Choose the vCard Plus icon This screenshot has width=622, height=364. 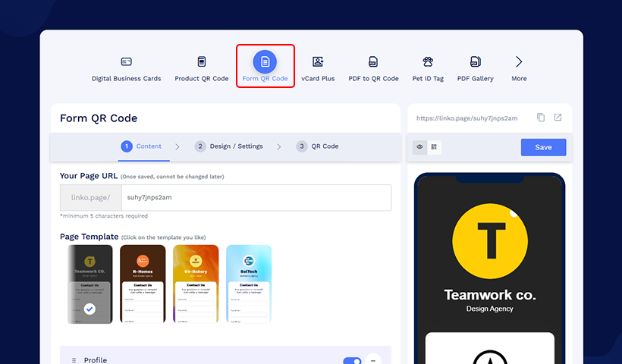[x=318, y=62]
